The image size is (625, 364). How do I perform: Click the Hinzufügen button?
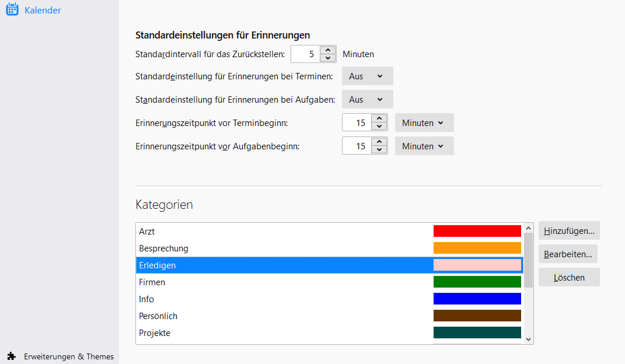tap(569, 231)
